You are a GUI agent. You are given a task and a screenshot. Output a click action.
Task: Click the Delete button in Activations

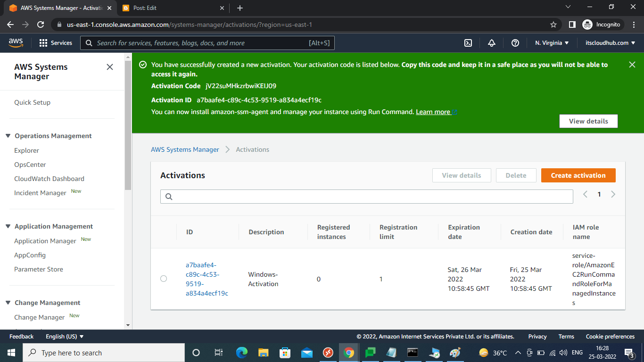pos(516,175)
